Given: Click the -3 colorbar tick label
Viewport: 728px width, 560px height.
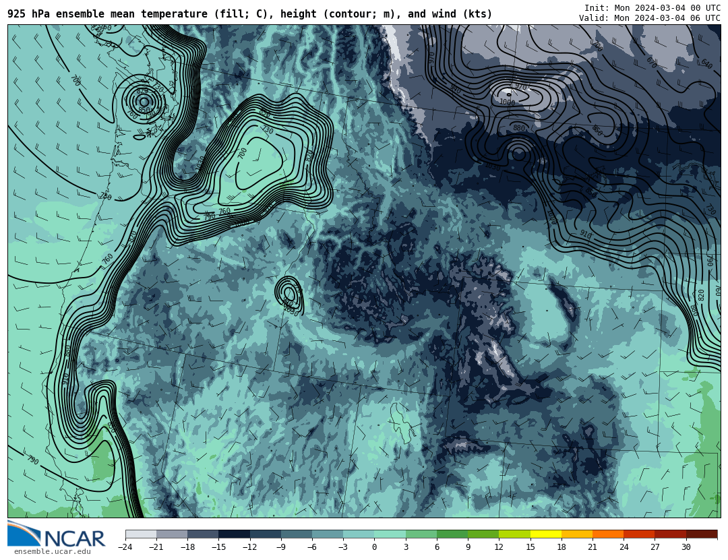Looking at the screenshot, I should (x=342, y=547).
